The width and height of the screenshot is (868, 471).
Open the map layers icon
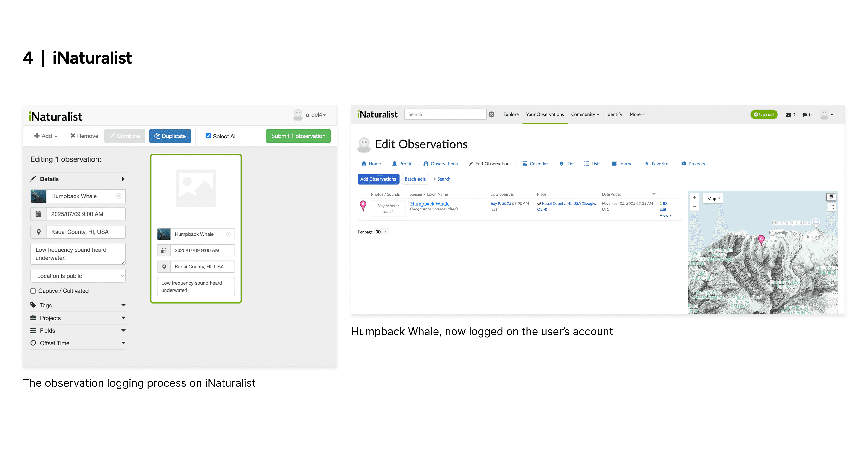[831, 197]
